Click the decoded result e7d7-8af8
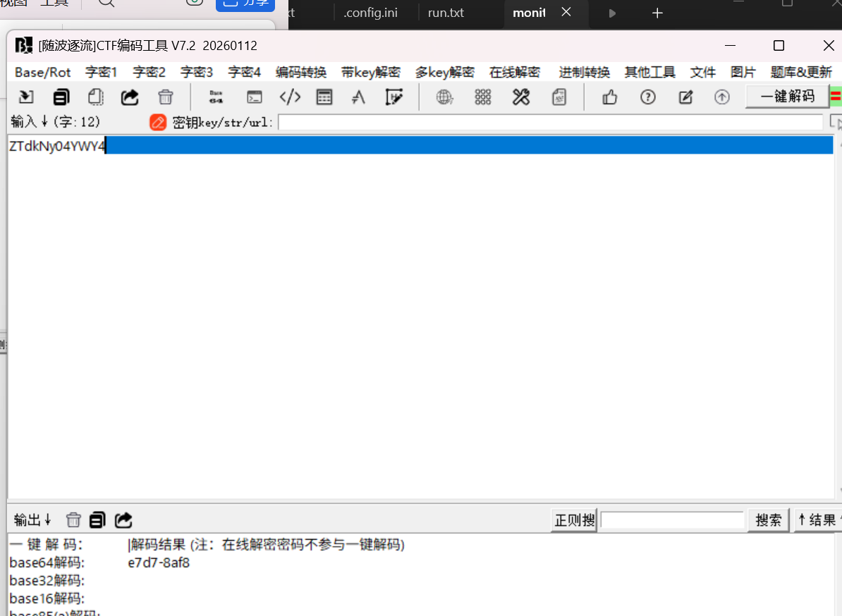842x616 pixels. [159, 563]
